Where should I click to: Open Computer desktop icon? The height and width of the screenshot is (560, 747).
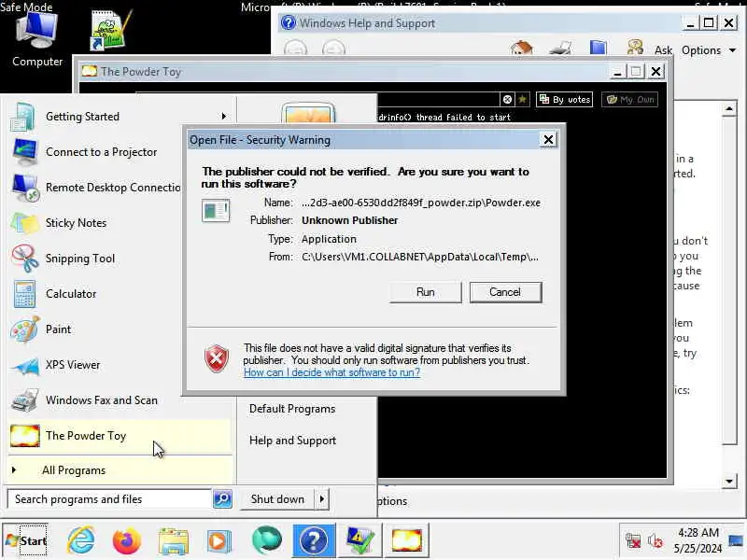coord(37,40)
